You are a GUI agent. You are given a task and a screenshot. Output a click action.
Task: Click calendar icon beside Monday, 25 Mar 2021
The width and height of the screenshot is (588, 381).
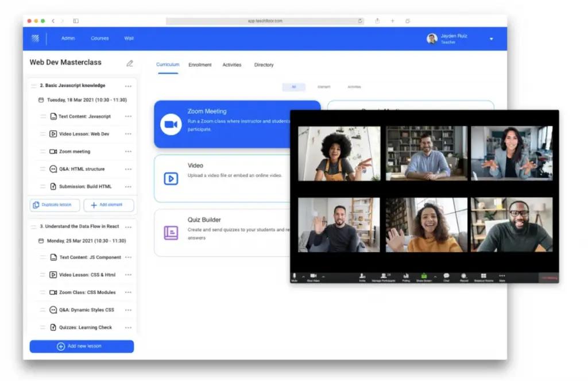[x=41, y=241]
